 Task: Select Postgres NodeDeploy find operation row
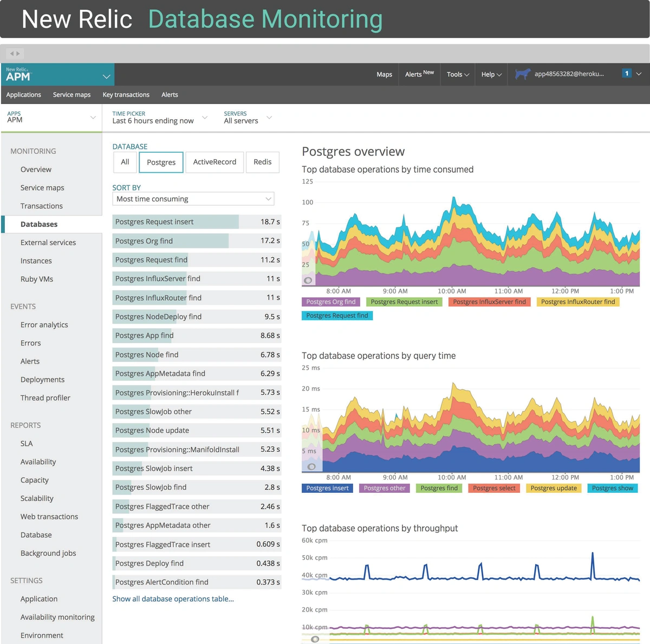point(197,316)
